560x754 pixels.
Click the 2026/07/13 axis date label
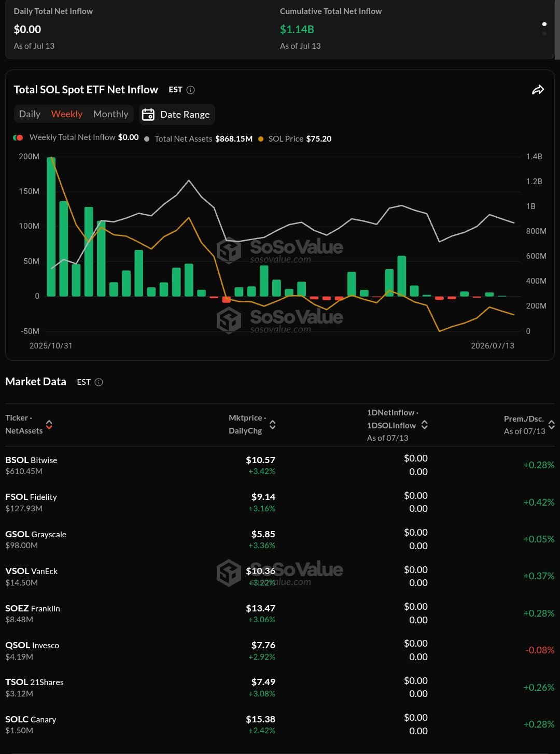click(x=493, y=346)
